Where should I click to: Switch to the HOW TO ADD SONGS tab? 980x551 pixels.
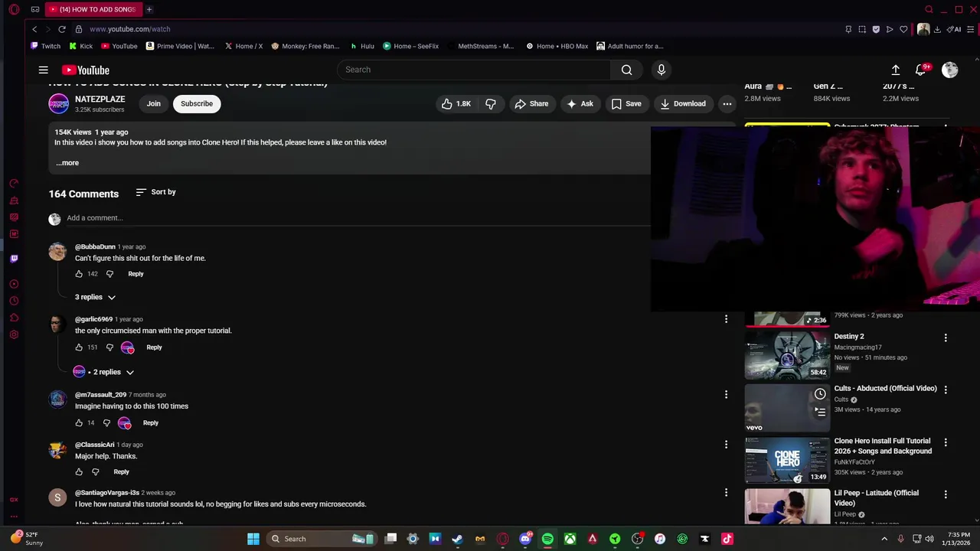[93, 9]
